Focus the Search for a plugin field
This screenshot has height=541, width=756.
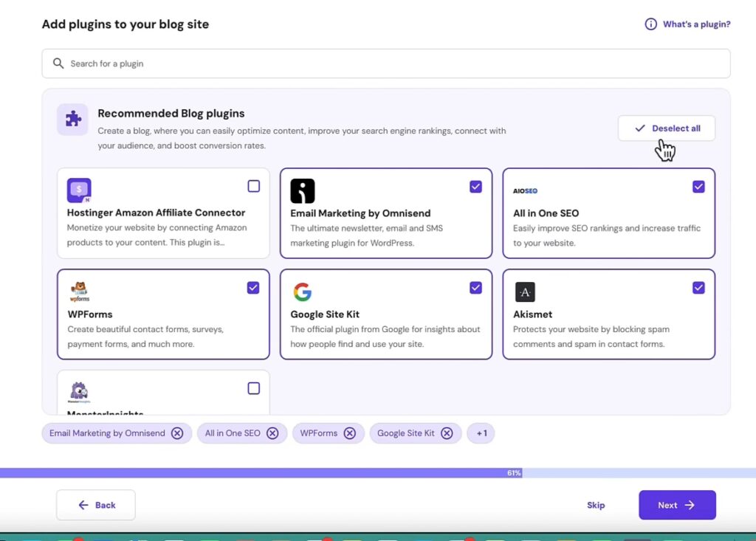pos(386,63)
